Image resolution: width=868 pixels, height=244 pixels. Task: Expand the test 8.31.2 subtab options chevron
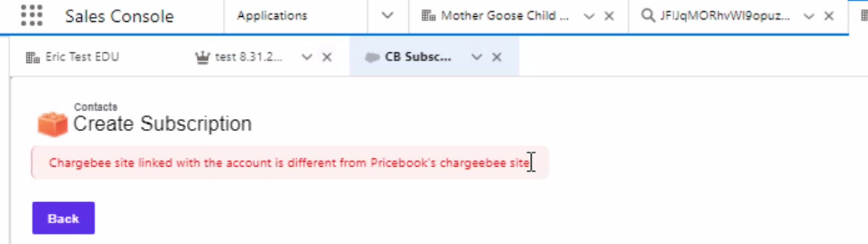click(307, 57)
